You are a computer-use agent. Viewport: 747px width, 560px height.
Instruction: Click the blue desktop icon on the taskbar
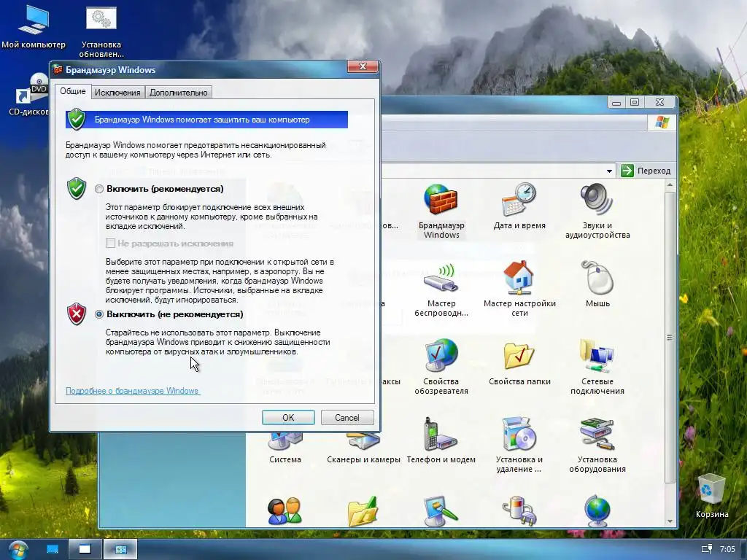point(53,549)
